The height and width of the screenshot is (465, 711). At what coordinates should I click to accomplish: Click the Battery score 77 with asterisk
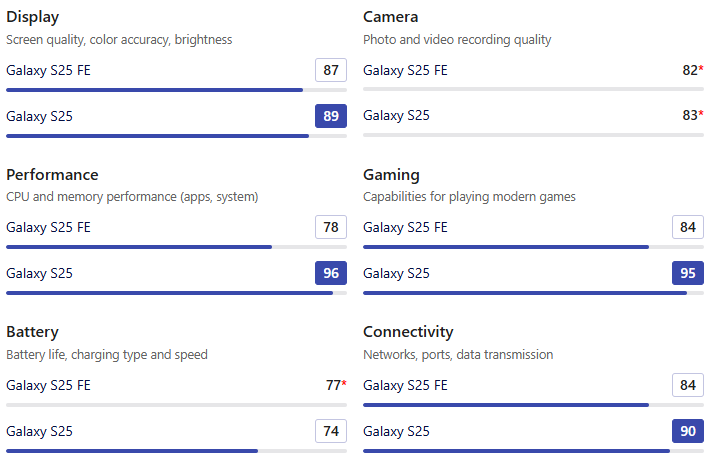(x=336, y=385)
